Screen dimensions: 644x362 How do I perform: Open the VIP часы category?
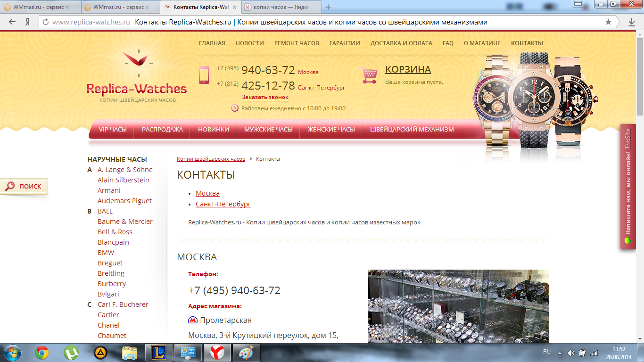(x=113, y=129)
